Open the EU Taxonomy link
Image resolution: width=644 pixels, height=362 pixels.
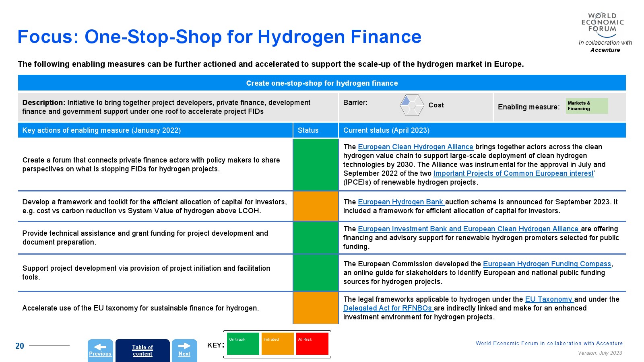(x=549, y=299)
